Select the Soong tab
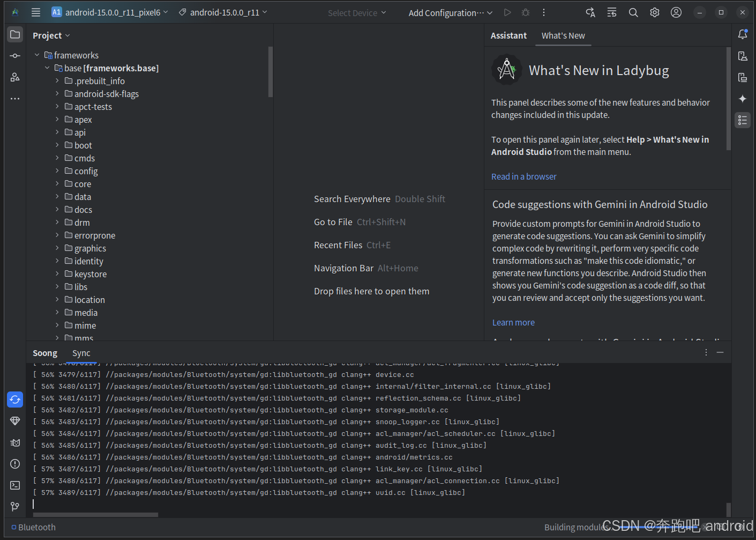The image size is (756, 540). point(45,353)
